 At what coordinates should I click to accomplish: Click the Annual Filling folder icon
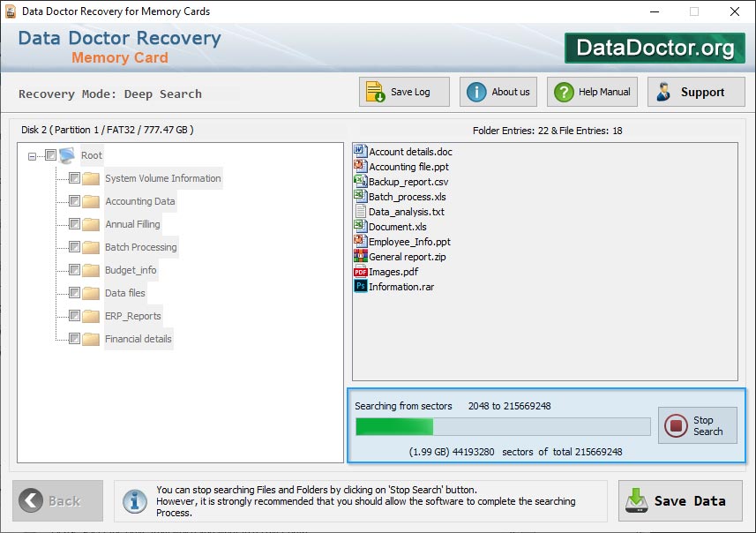click(x=91, y=224)
